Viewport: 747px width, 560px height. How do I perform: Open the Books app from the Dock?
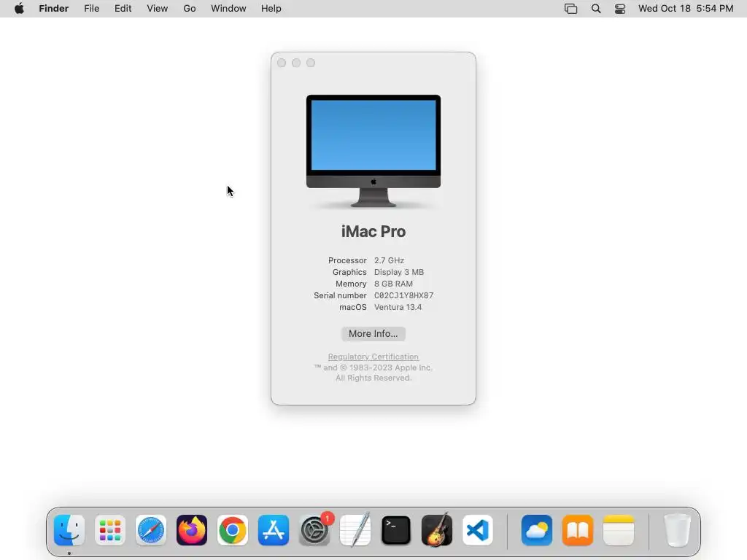(578, 530)
